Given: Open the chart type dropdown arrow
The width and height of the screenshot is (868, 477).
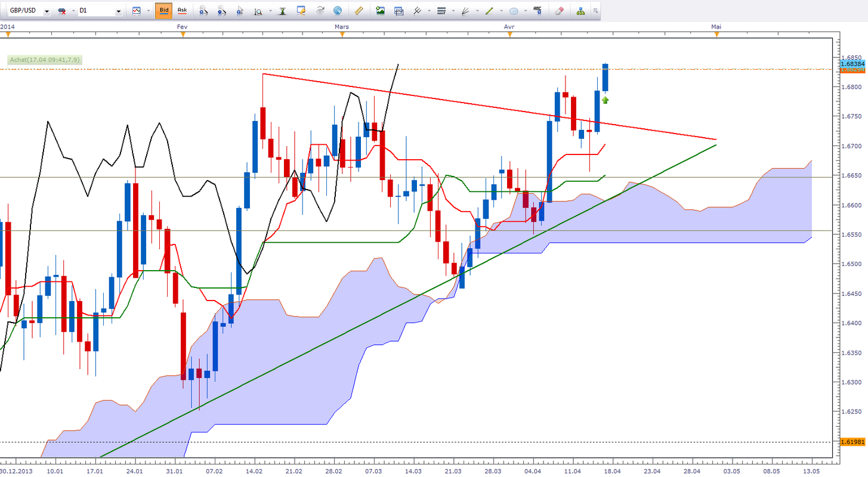Looking at the screenshot, I should click(148, 11).
